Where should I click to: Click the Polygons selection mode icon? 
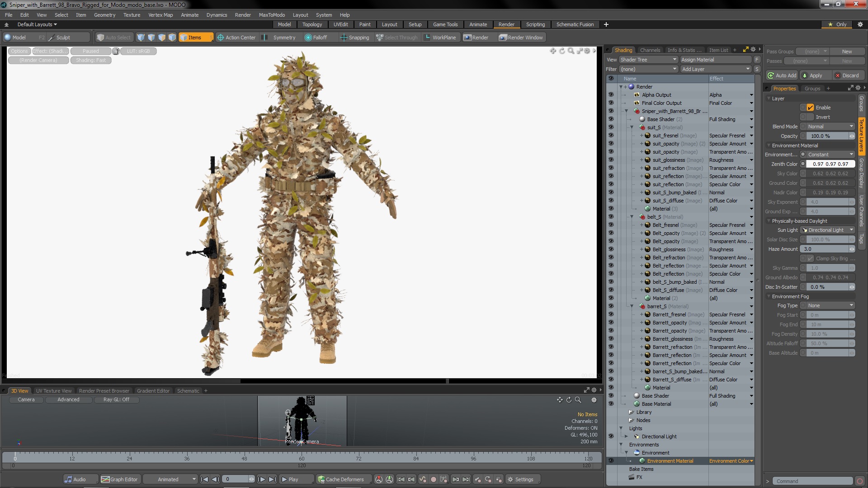(x=161, y=38)
